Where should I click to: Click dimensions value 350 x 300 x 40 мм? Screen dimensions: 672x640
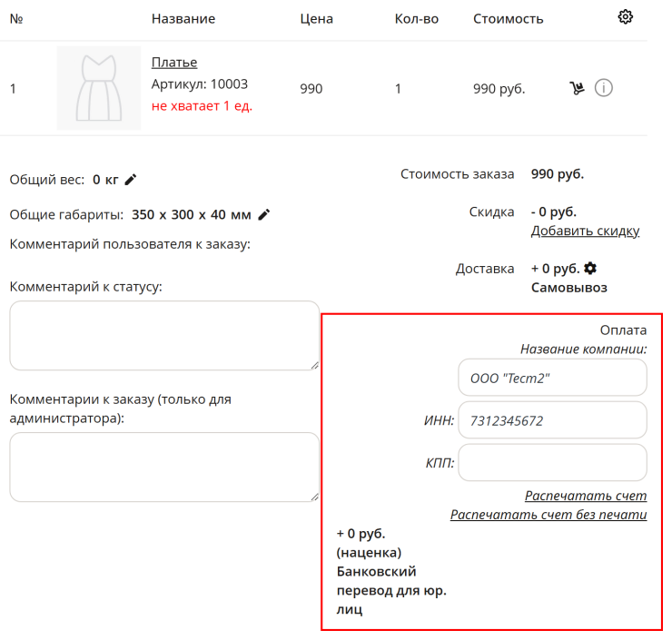(191, 214)
